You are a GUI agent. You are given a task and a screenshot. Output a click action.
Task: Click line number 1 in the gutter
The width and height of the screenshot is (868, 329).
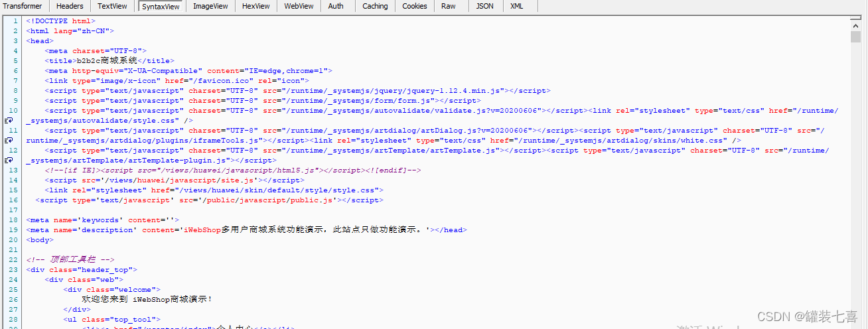pyautogui.click(x=15, y=21)
